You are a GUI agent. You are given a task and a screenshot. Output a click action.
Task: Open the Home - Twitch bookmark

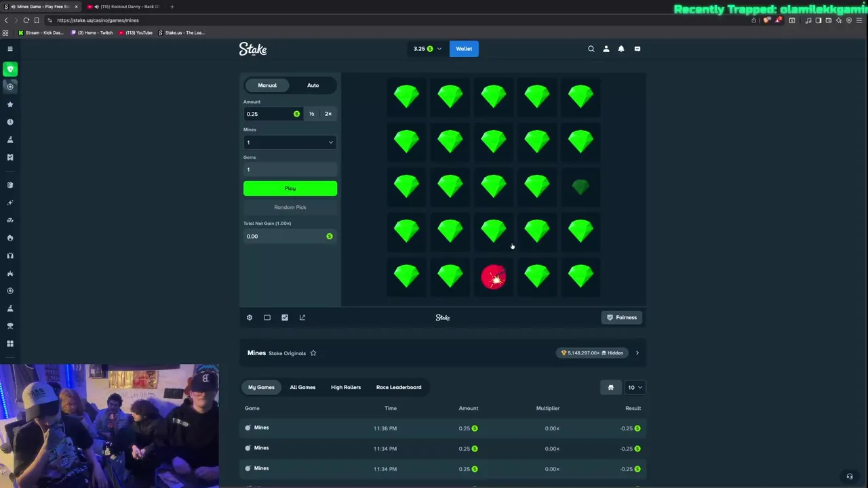coord(92,33)
